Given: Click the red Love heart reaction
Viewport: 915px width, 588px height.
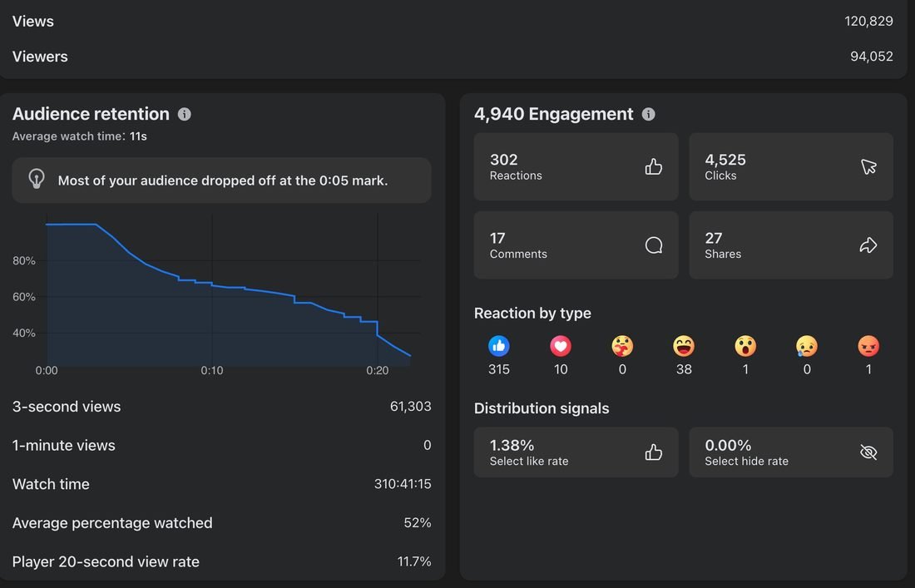Looking at the screenshot, I should pos(560,346).
